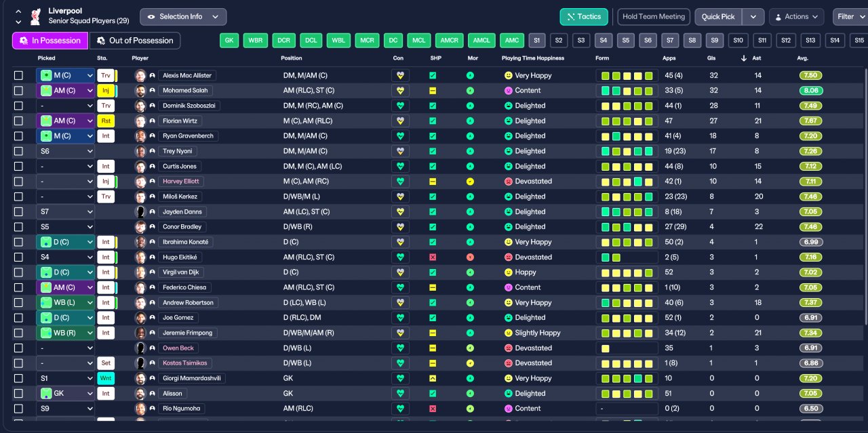Open Trey Nyoni's S6 picked dropdown
The height and width of the screenshot is (433, 868).
point(66,151)
